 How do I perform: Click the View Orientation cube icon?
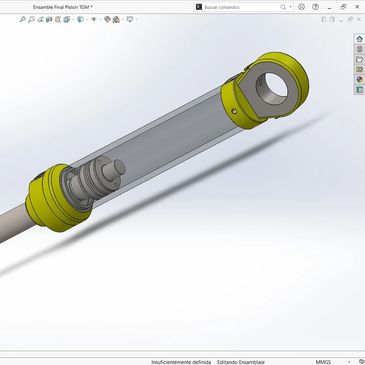coord(66,20)
